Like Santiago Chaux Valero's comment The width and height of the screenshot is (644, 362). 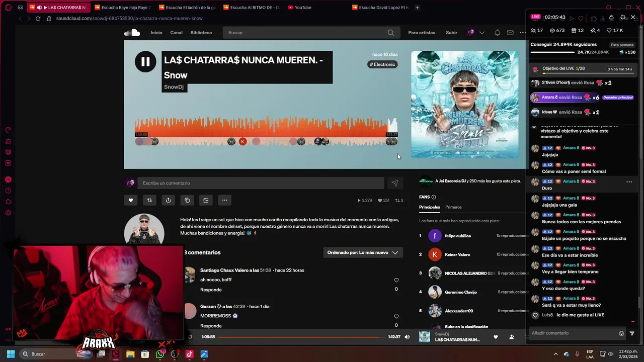point(396,280)
